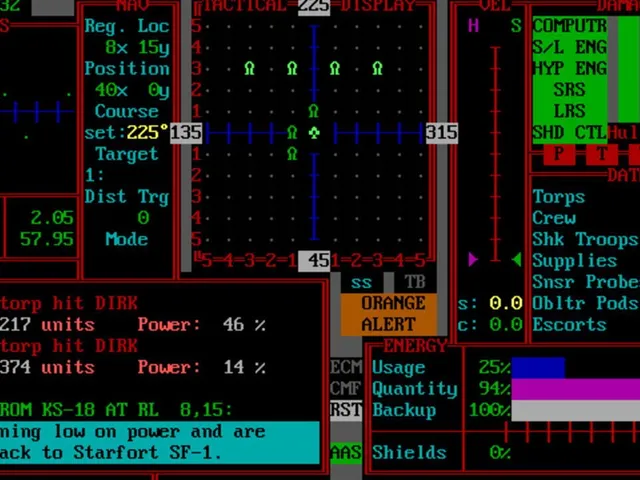This screenshot has width=640, height=480.
Task: Click the green 57.95 value
Action: coord(47,239)
